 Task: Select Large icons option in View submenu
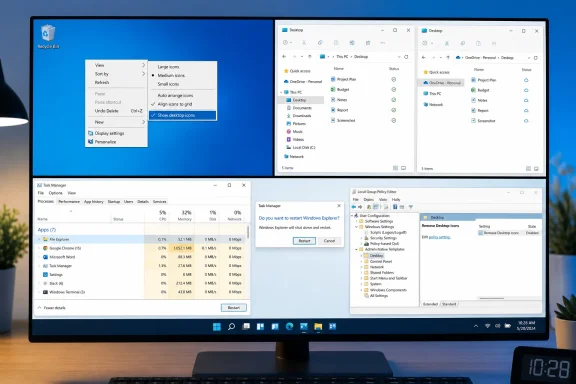click(x=182, y=67)
